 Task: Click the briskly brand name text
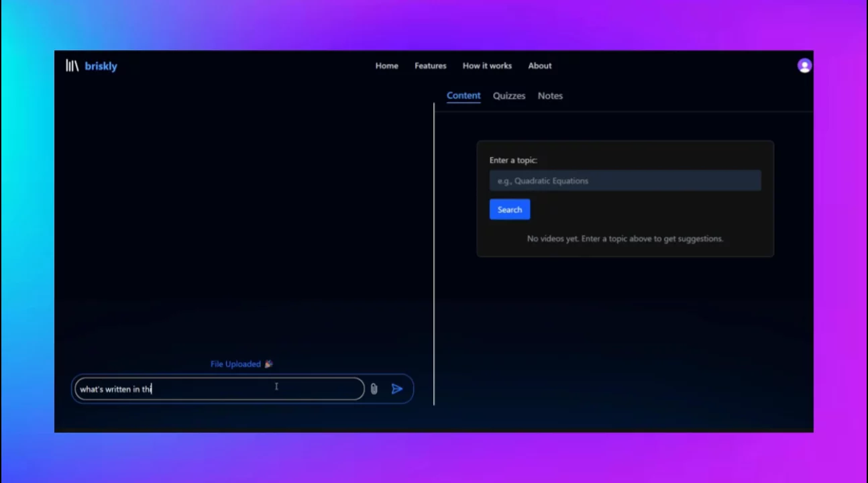coord(101,66)
